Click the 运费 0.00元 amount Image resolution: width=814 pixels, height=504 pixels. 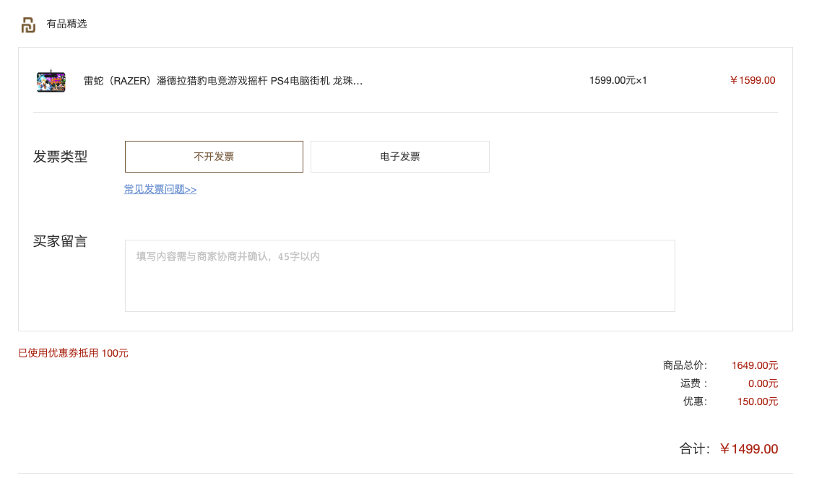click(763, 383)
